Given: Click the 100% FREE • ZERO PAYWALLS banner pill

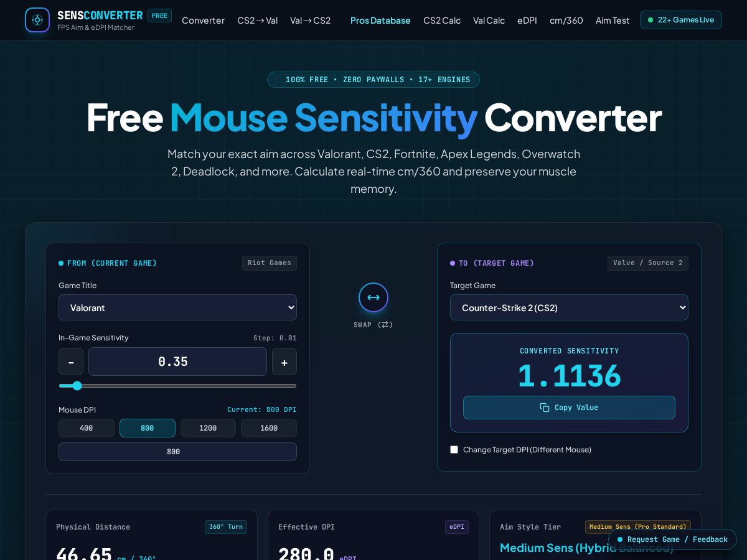Looking at the screenshot, I should click(374, 80).
